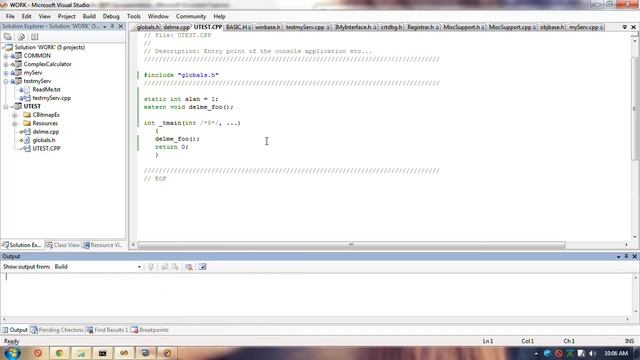This screenshot has width=640, height=360.
Task: Open the Project menu
Action: [67, 16]
